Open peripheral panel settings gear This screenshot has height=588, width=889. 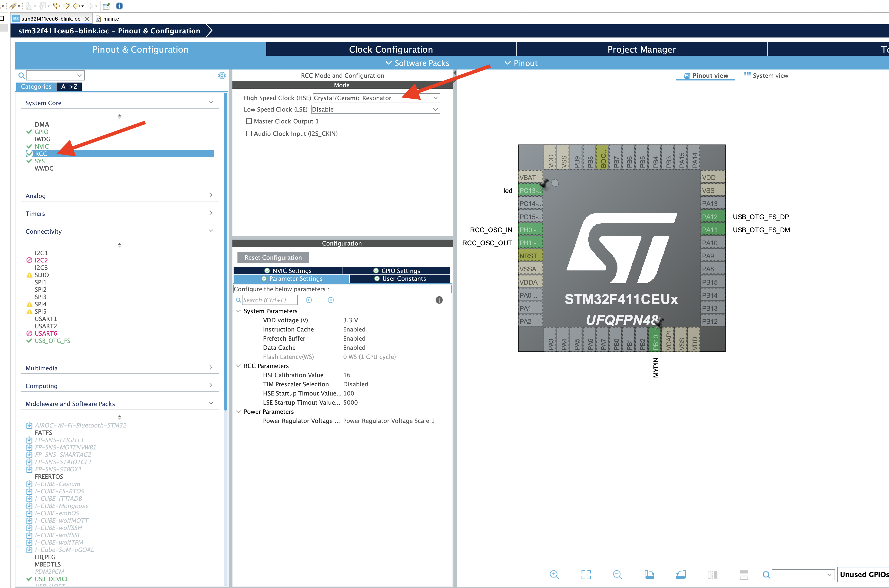222,75
